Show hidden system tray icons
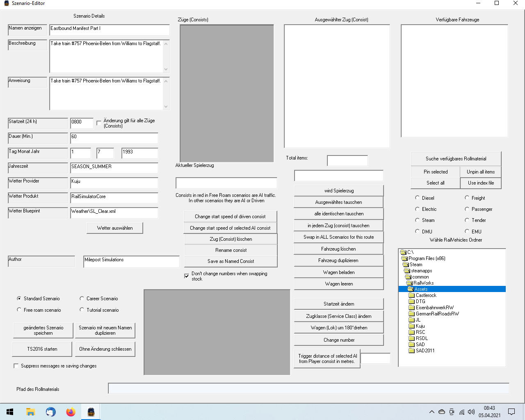Image resolution: width=525 pixels, height=420 pixels. click(431, 412)
